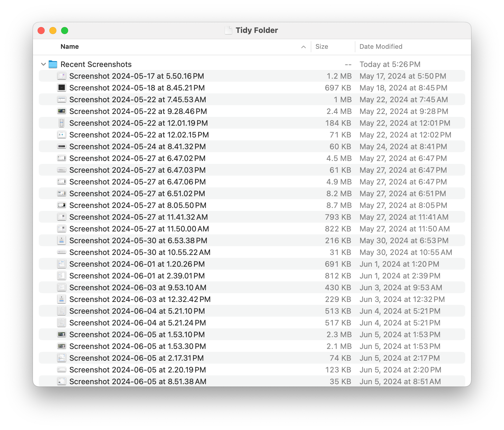Screen dimensions: 504x430
Task: Click date May 27, 2024 at 11:50 AM
Action: (x=405, y=229)
